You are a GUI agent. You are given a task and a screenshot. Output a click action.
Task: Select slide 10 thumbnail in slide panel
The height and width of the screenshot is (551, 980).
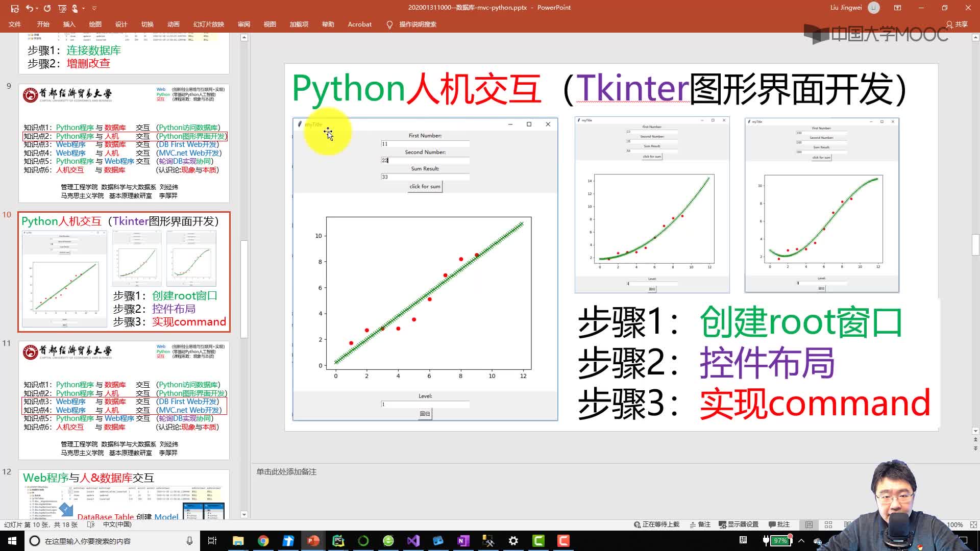[x=124, y=272]
